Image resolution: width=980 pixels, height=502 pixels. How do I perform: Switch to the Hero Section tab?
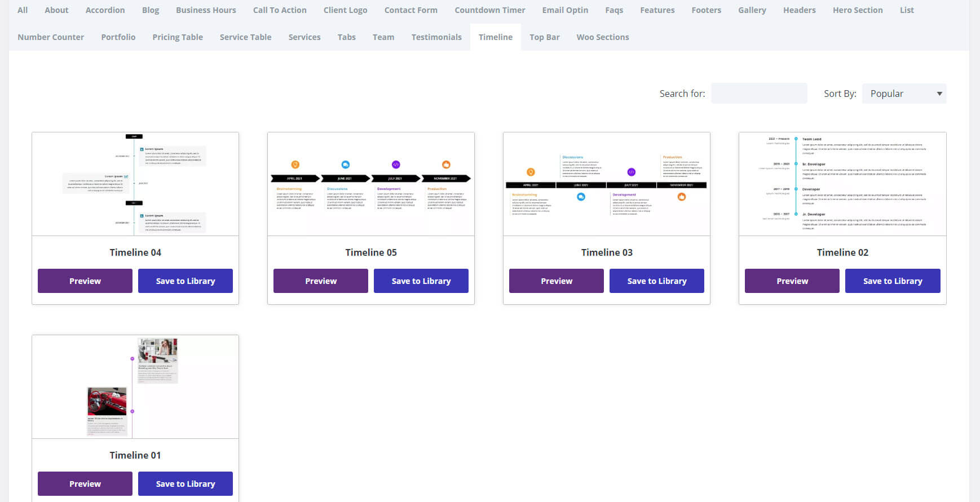(858, 10)
